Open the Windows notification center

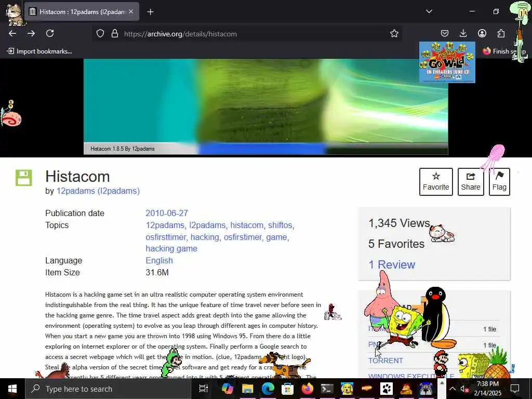click(515, 389)
